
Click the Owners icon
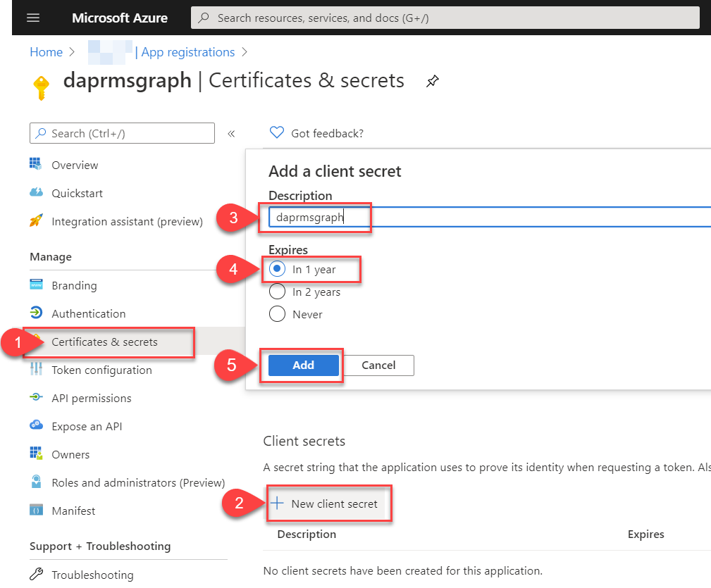pyautogui.click(x=36, y=453)
